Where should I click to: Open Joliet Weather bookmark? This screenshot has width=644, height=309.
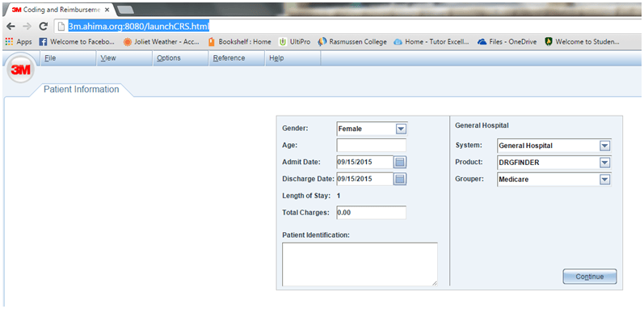click(162, 42)
